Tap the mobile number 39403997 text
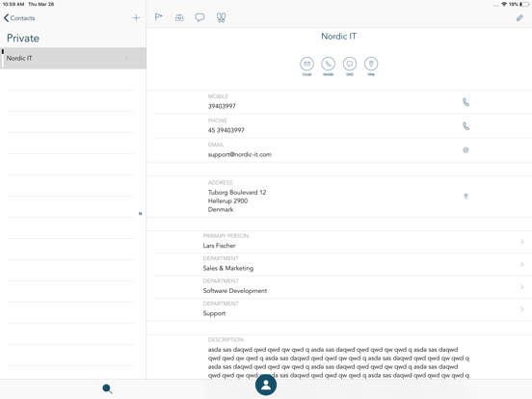Screen dimensions: 532x399 [222, 106]
